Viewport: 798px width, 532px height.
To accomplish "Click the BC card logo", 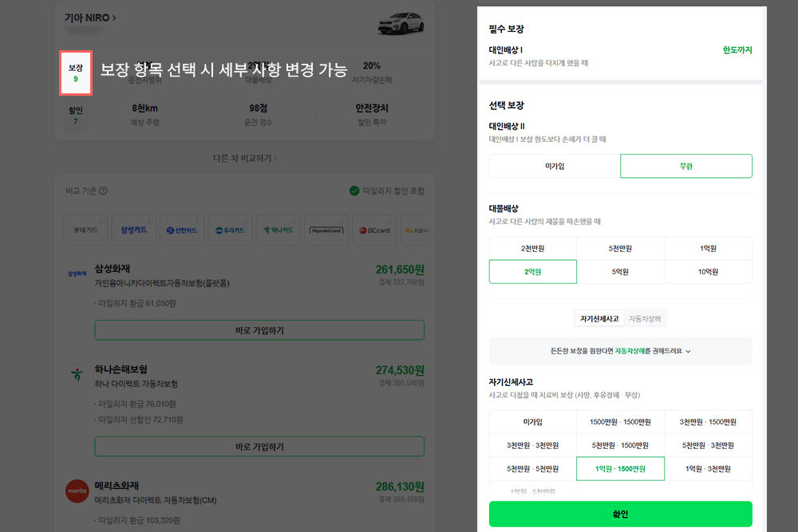I will [375, 230].
